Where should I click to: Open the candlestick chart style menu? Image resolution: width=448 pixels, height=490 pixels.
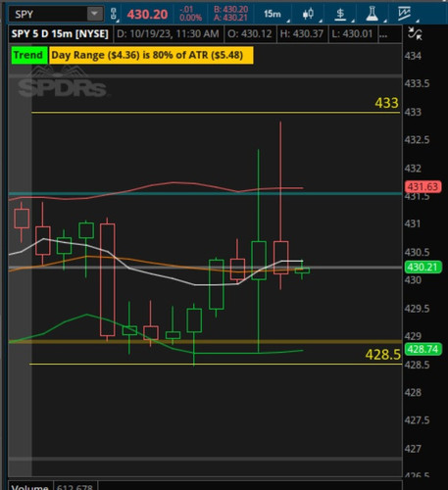click(308, 14)
